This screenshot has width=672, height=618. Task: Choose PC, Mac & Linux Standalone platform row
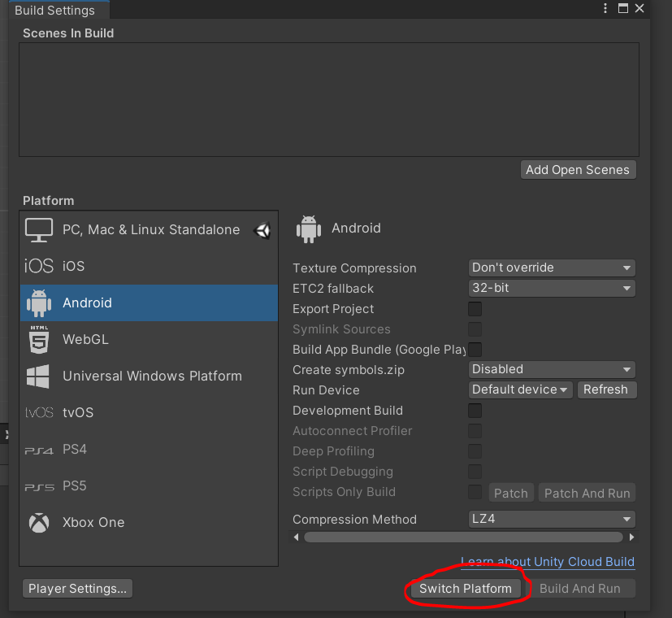pos(149,230)
